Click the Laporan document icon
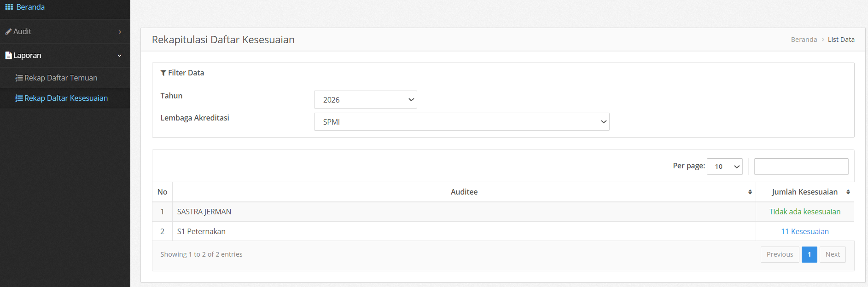Viewport: 868px width, 287px height. coord(8,55)
